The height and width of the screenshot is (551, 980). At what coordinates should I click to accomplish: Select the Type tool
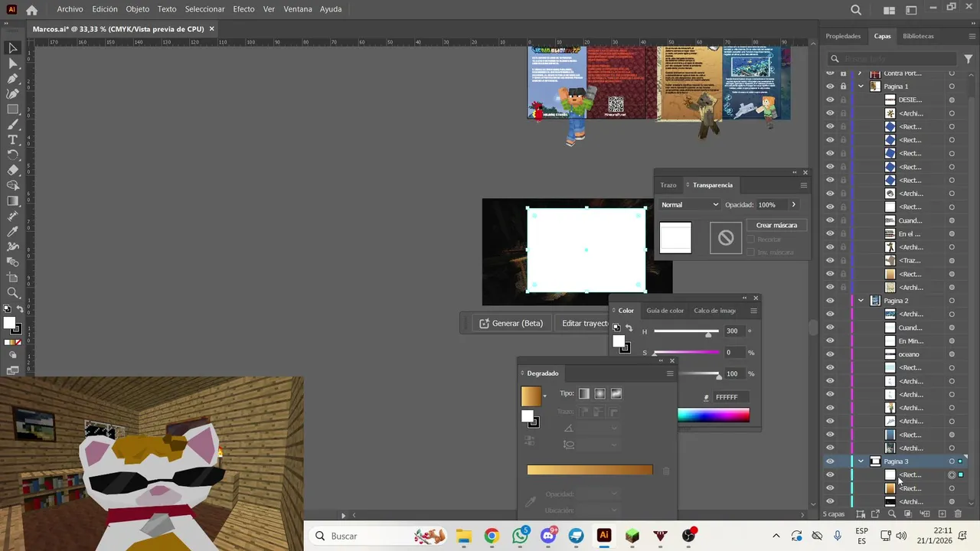(13, 139)
